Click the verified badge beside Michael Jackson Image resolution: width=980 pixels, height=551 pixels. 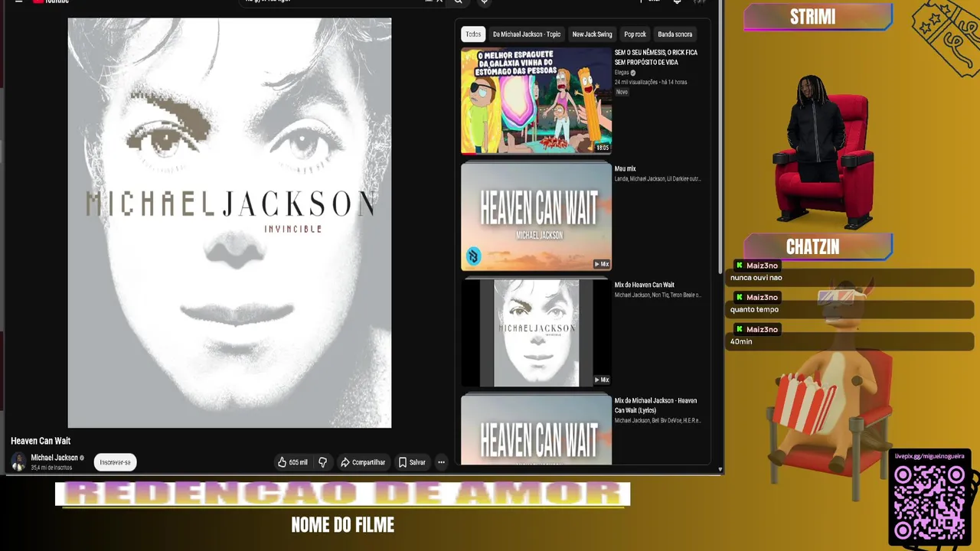(x=82, y=458)
